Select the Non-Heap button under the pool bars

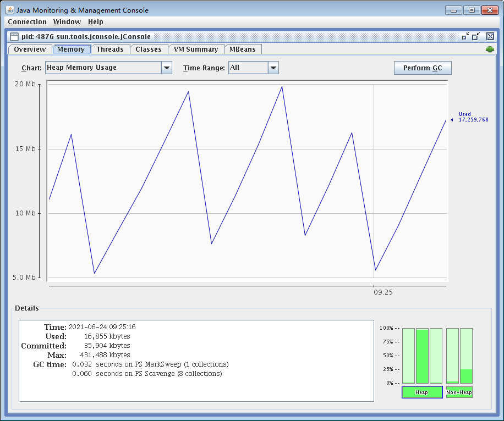[x=459, y=392]
